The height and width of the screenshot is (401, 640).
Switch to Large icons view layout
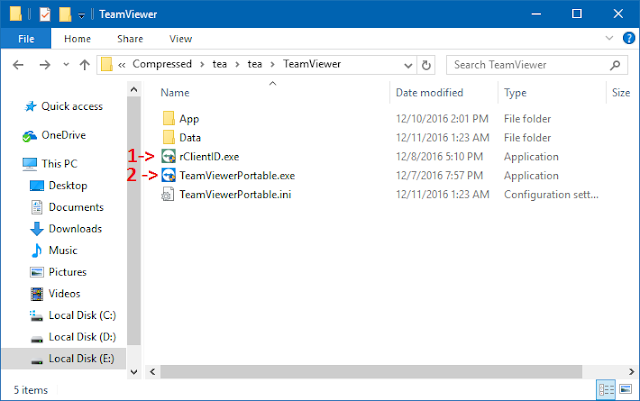click(625, 389)
